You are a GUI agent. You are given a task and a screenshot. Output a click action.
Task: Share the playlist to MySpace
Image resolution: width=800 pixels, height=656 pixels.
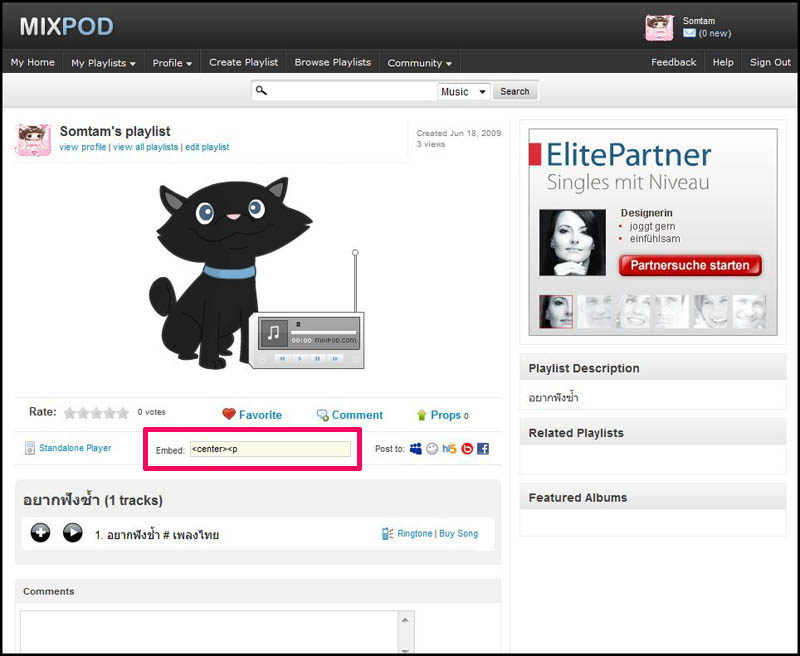click(416, 448)
